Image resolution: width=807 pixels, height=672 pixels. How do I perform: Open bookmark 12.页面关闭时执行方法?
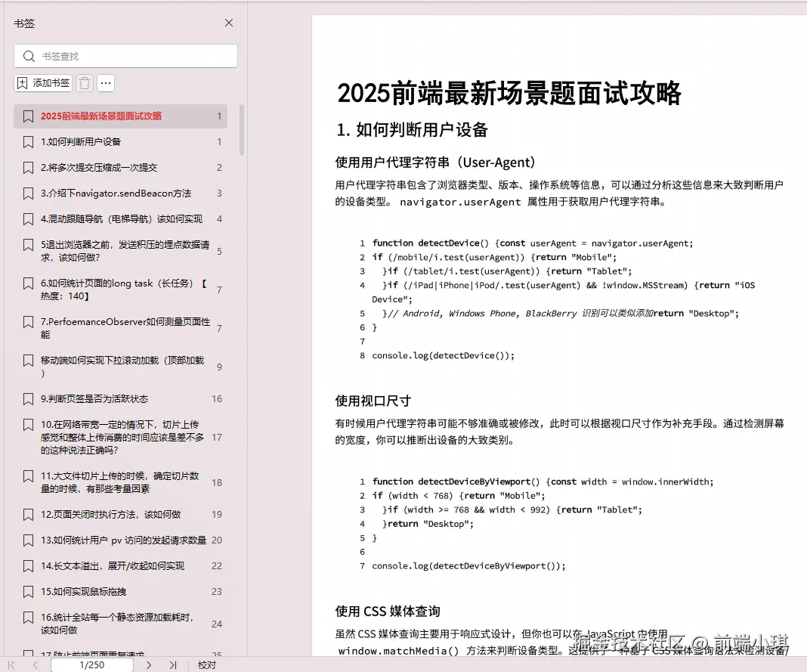(x=120, y=515)
